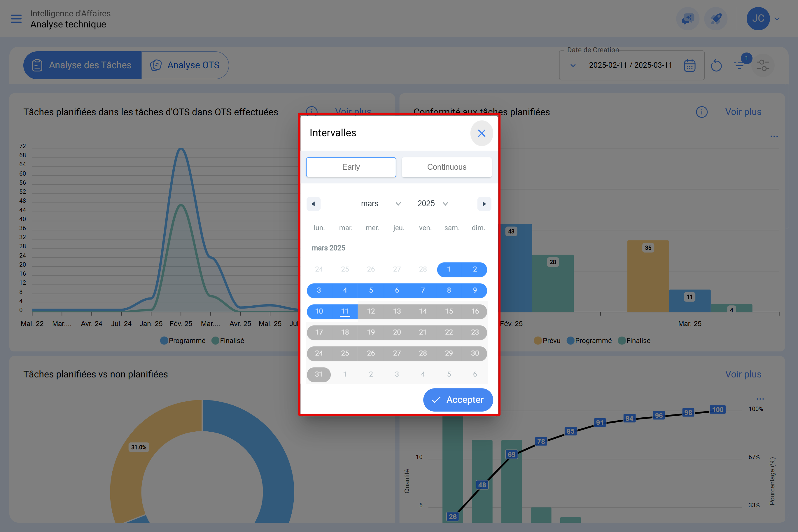Click the rocket launch icon

click(x=716, y=19)
